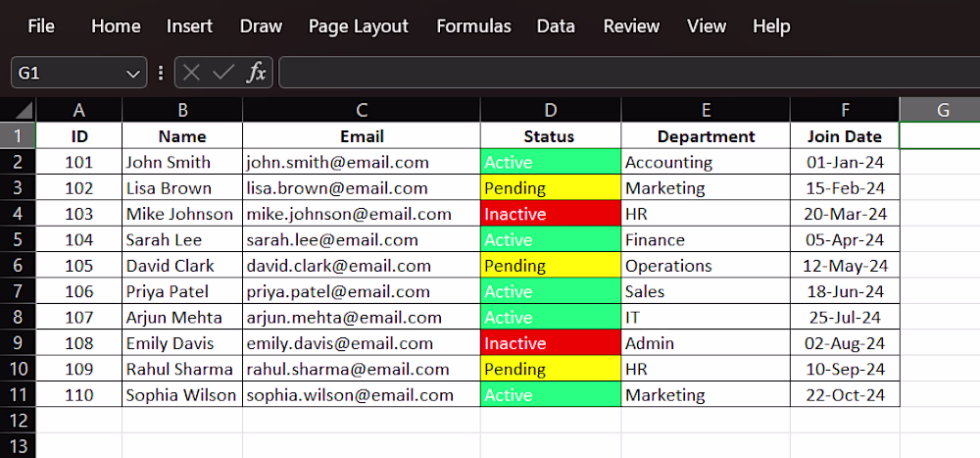980x458 pixels.
Task: Expand the Name Box dropdown arrow
Action: click(x=132, y=74)
